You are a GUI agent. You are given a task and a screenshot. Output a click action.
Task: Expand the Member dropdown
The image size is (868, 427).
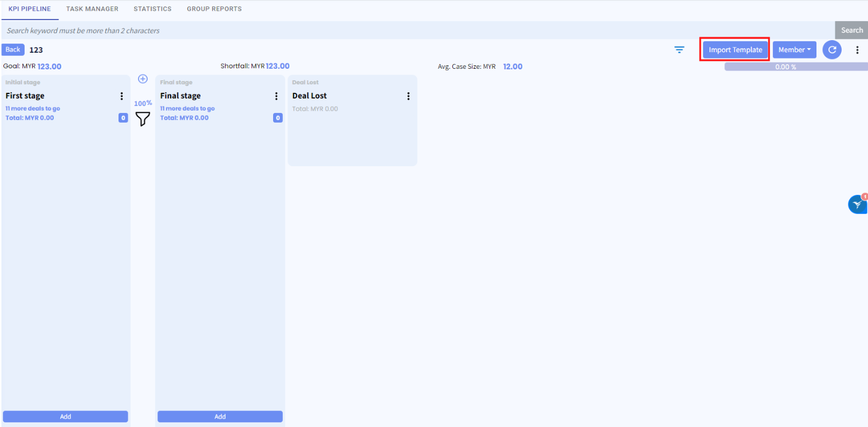(x=794, y=50)
